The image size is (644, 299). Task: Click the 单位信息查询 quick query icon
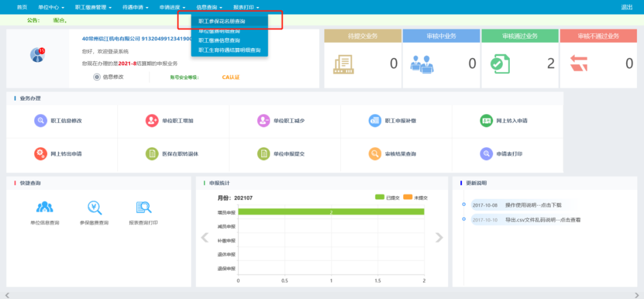pyautogui.click(x=45, y=207)
